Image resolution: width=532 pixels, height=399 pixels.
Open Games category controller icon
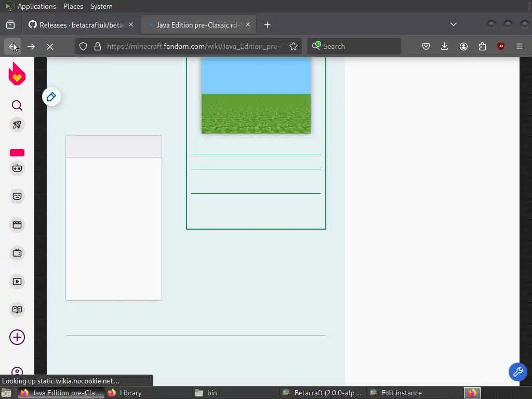[17, 168]
